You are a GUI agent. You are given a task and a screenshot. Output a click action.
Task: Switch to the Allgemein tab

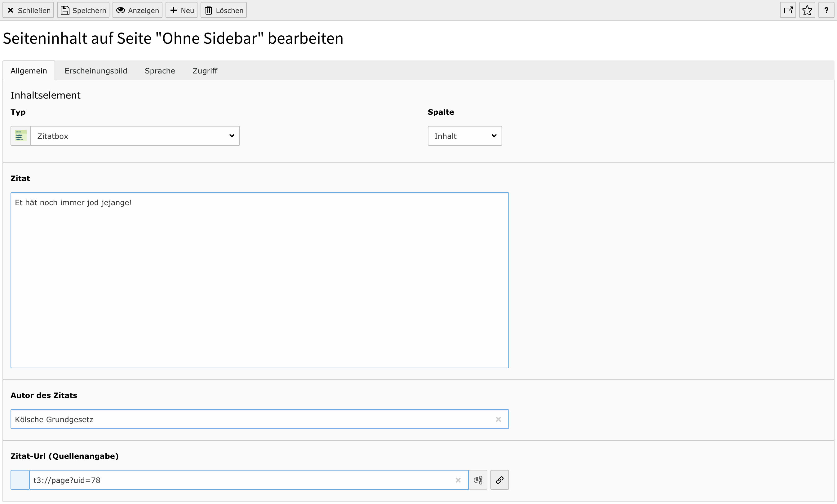click(29, 71)
